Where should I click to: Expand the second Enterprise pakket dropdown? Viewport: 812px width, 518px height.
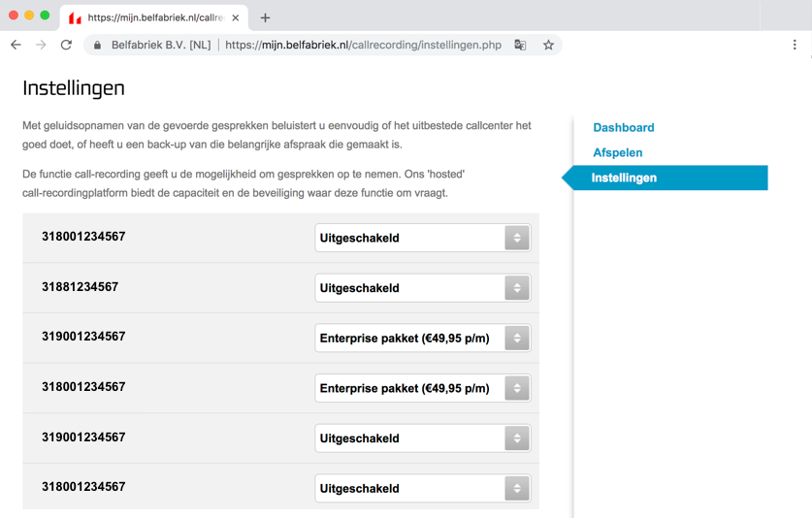pos(423,388)
